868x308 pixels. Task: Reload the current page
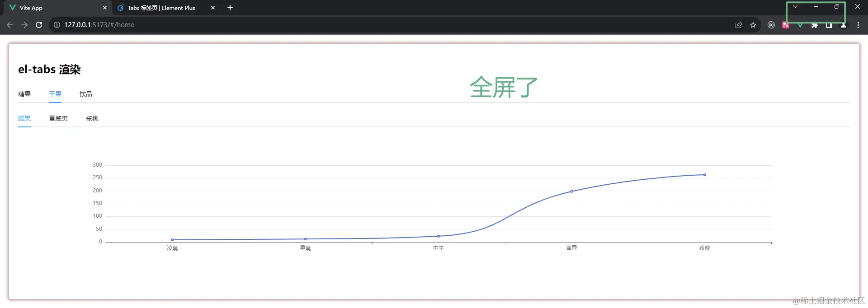[39, 25]
